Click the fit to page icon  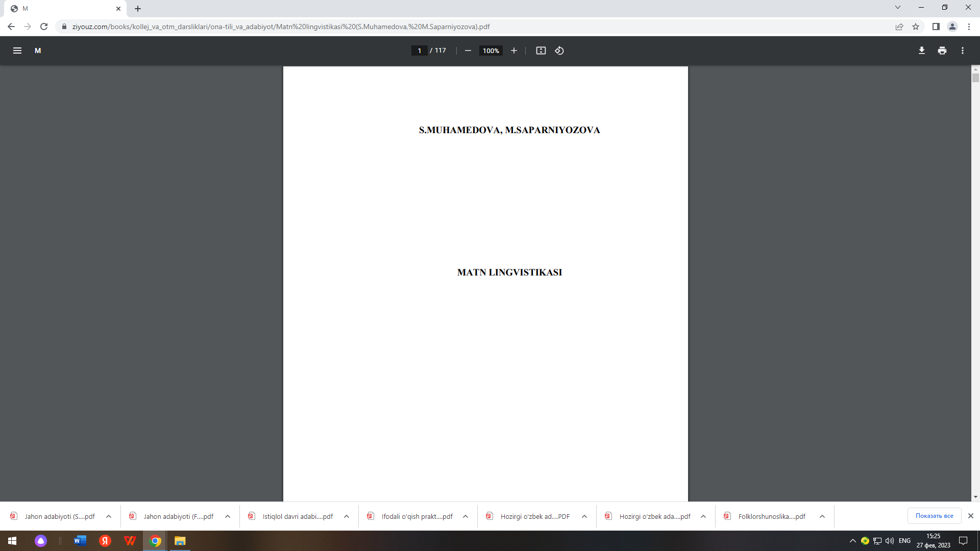click(x=541, y=51)
